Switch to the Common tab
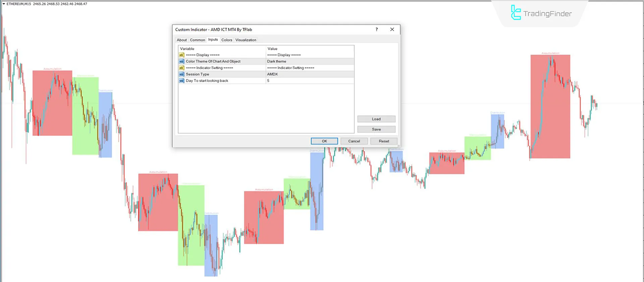Image resolution: width=644 pixels, height=282 pixels. click(197, 40)
